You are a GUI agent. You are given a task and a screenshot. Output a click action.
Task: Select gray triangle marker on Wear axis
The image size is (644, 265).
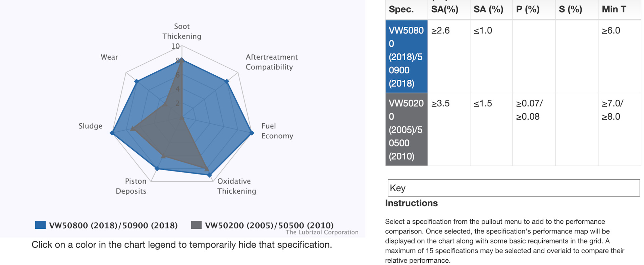point(165,104)
